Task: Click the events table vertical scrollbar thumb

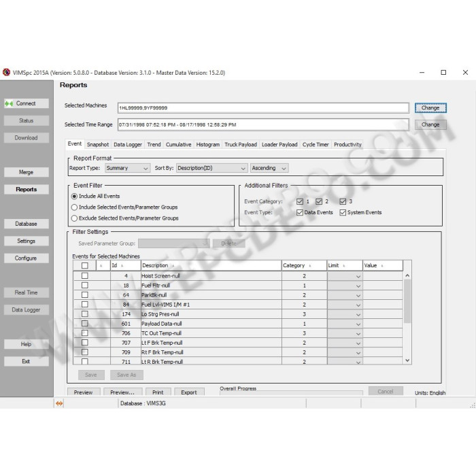Action: 407,301
